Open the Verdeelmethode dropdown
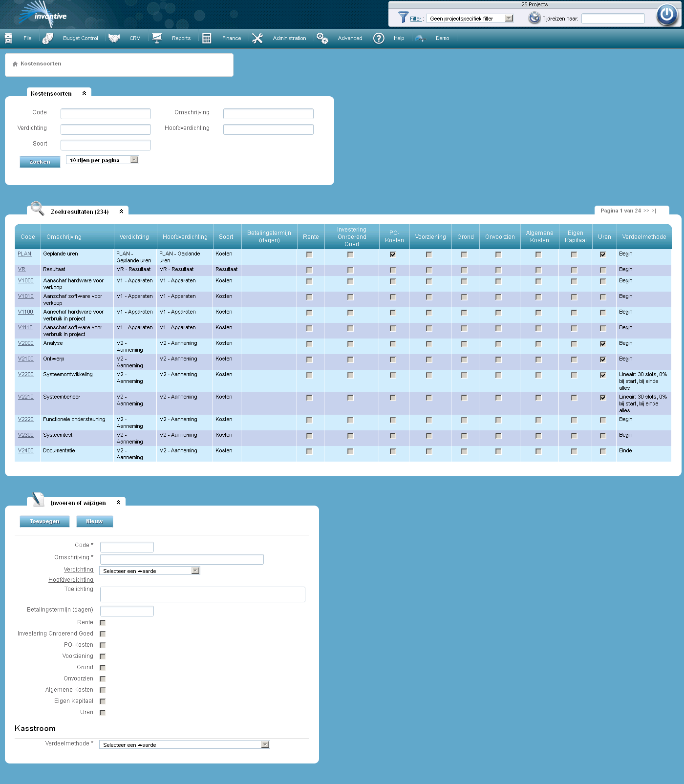The image size is (684, 784). point(185,744)
